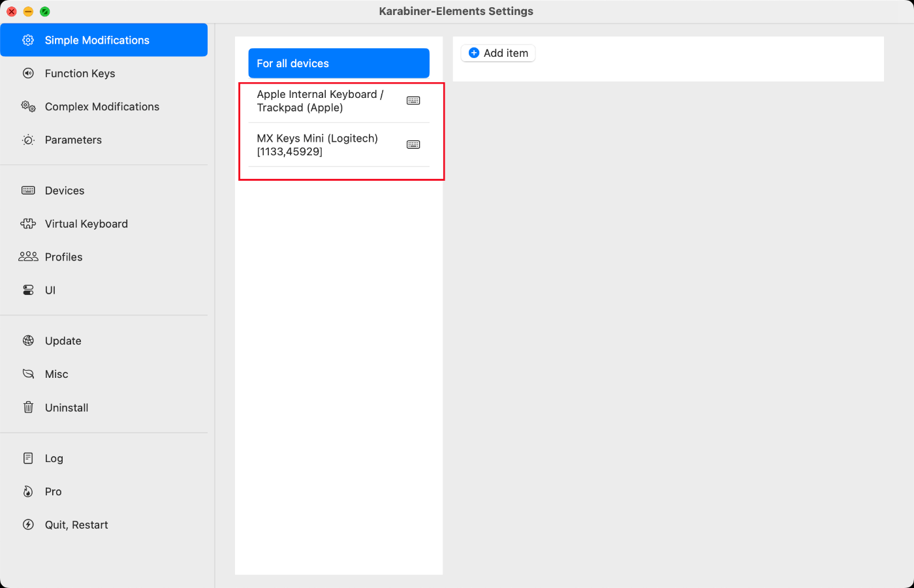Click the Add item label text
This screenshot has height=588, width=914.
click(506, 53)
